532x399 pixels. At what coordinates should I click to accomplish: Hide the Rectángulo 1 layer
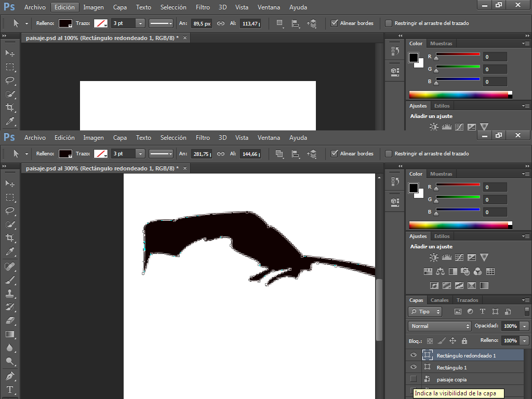(x=413, y=367)
